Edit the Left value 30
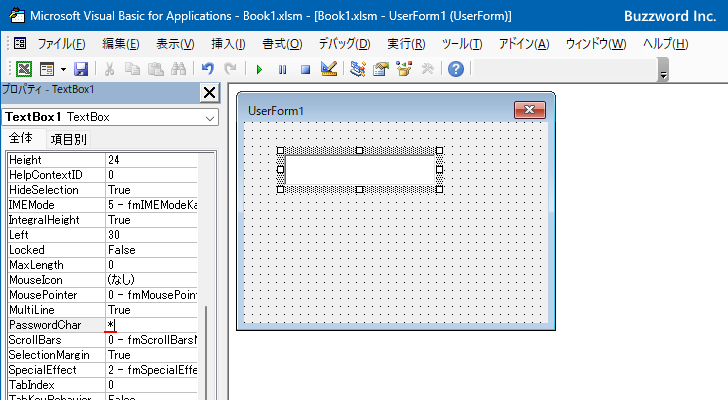Viewport: 728px width, 400px height. pyautogui.click(x=151, y=235)
